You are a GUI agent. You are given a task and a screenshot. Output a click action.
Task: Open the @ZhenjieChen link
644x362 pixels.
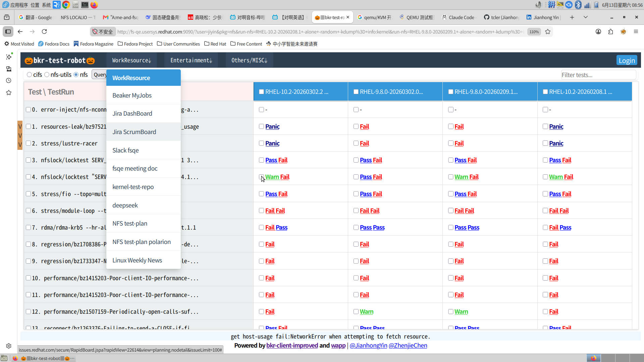coord(408,345)
